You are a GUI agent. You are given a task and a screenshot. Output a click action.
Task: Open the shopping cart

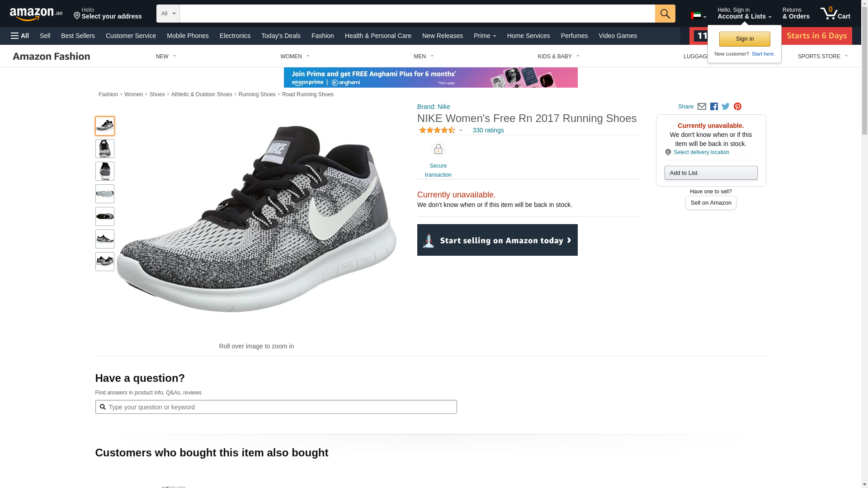[835, 14]
